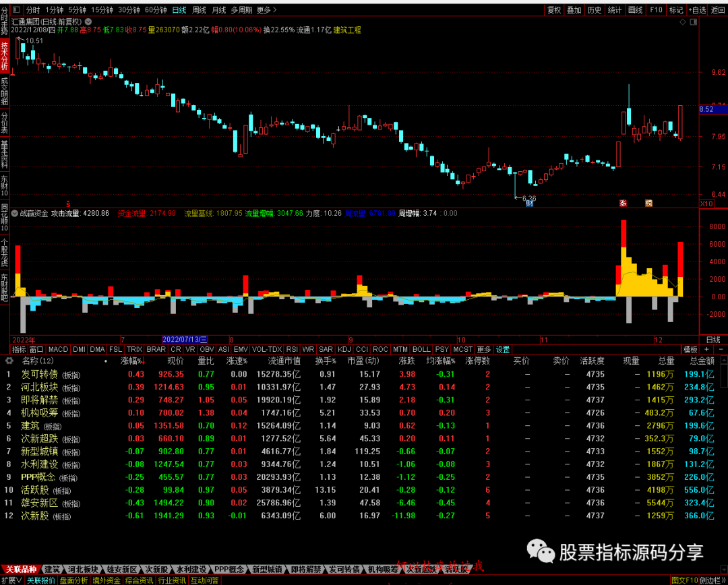Select the 5分钟 period
Image resolution: width=728 pixels, height=585 pixels.
(77, 9)
